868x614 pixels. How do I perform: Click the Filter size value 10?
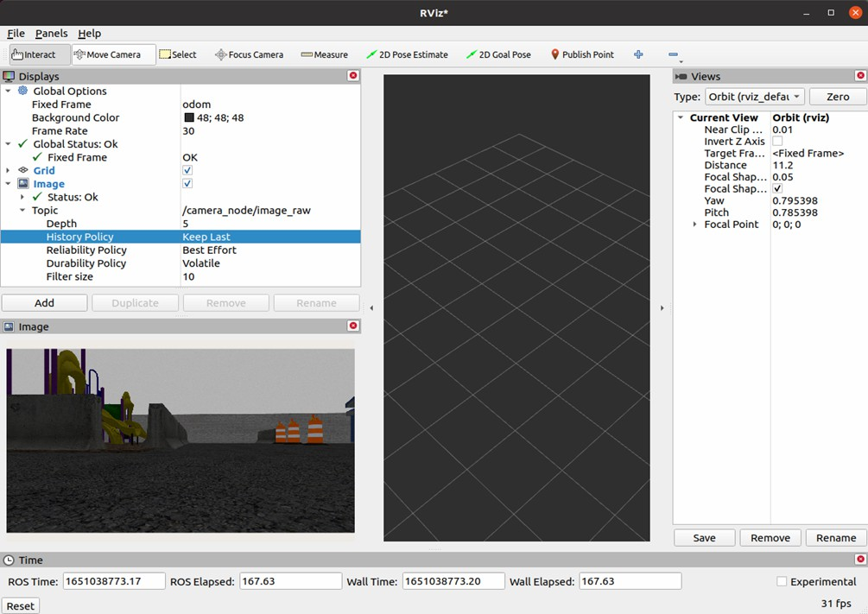tap(188, 276)
